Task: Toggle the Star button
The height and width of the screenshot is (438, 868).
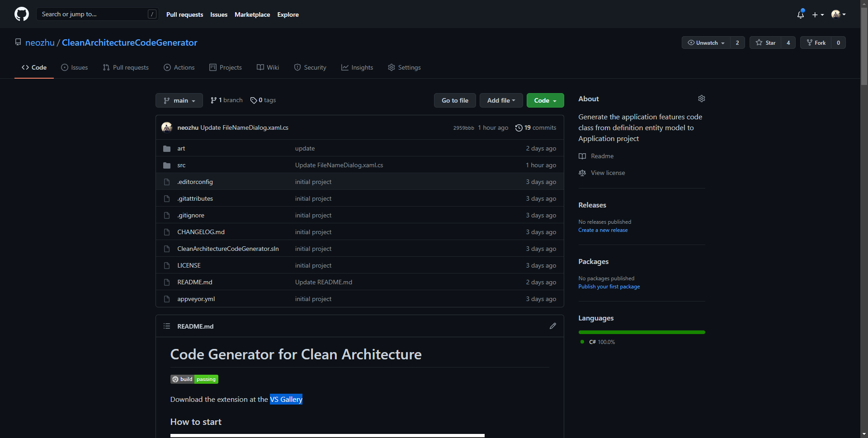Action: point(765,42)
